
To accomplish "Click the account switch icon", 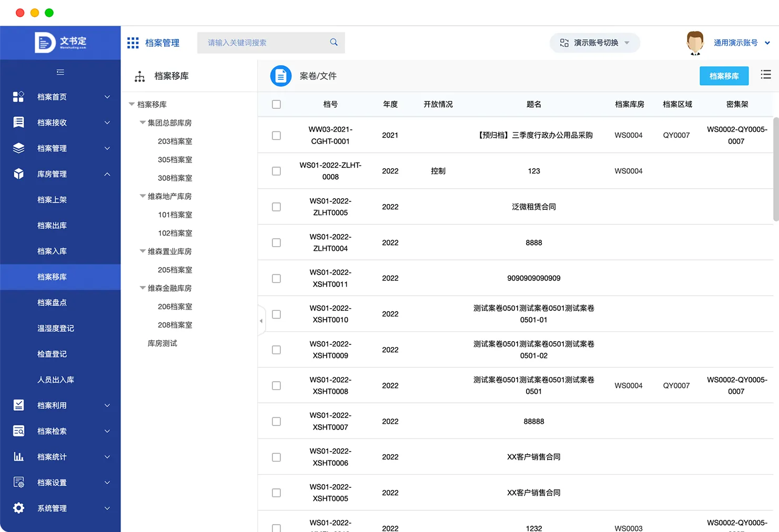I will coord(564,43).
